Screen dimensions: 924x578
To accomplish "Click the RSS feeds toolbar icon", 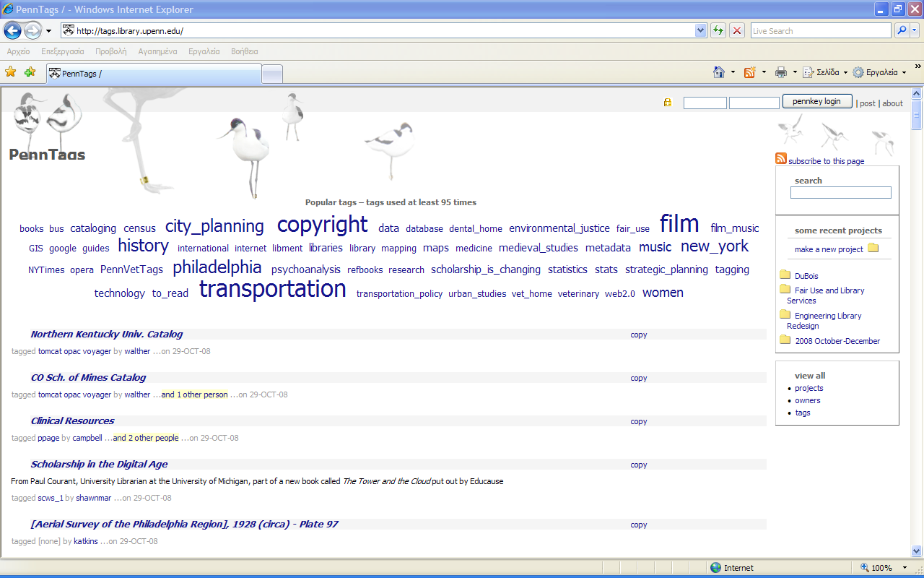I will click(x=750, y=72).
